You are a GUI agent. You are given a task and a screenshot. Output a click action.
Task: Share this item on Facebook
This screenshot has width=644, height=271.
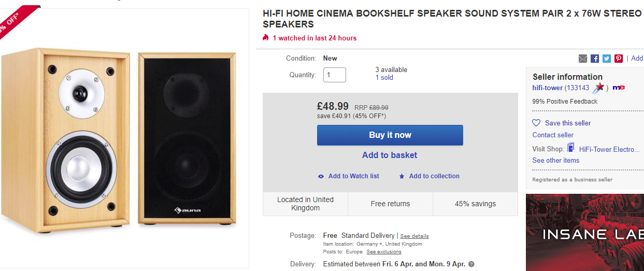click(595, 59)
